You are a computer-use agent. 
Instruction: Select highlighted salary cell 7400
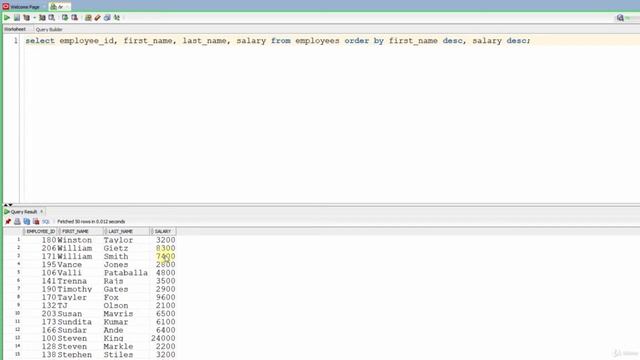165,256
